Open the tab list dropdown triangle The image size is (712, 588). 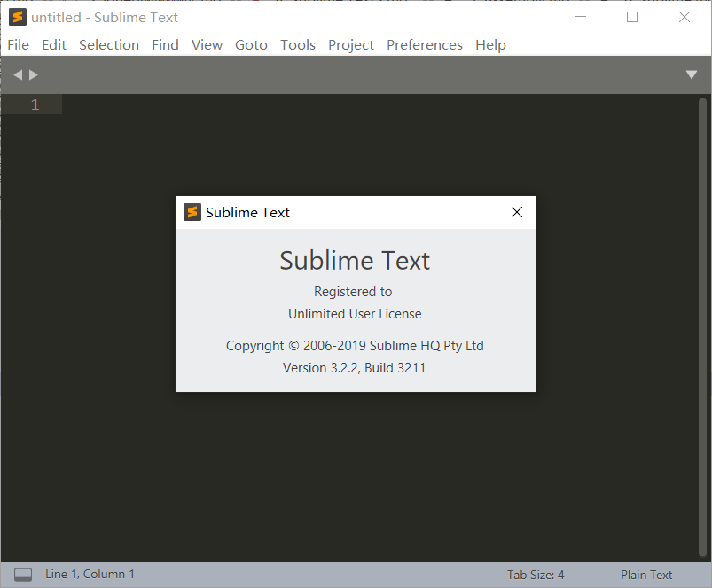(x=692, y=74)
